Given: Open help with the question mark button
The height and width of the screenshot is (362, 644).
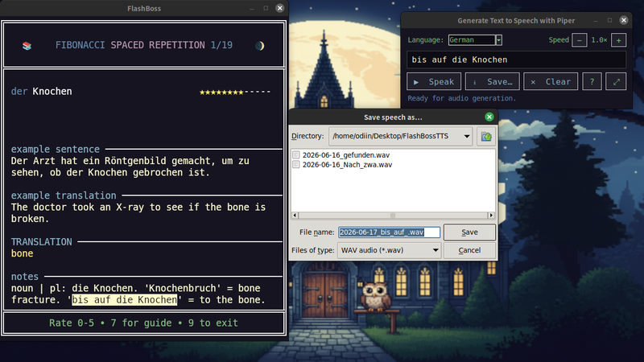Looking at the screenshot, I should click(592, 81).
